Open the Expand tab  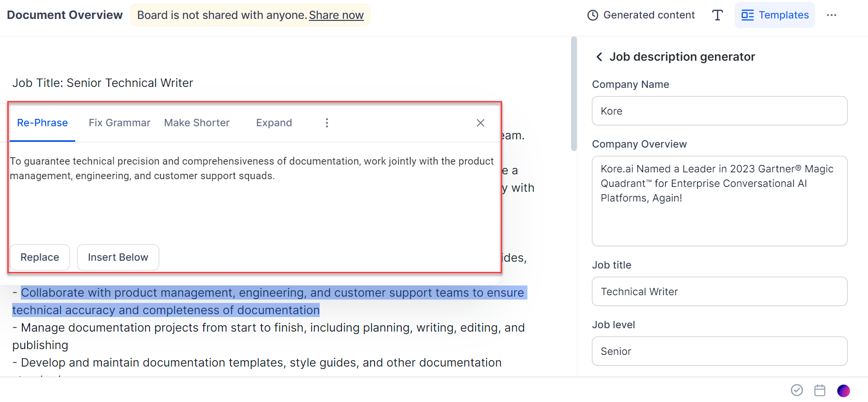(x=274, y=123)
